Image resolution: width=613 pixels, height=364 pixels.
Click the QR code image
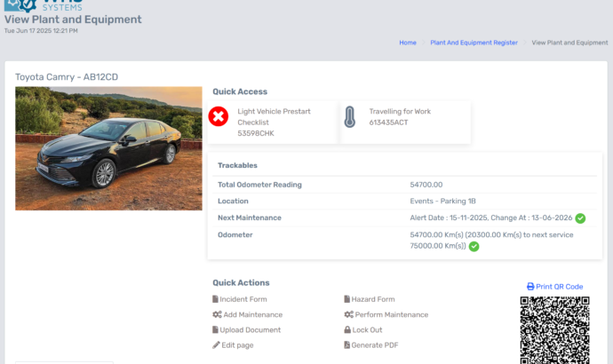click(554, 330)
